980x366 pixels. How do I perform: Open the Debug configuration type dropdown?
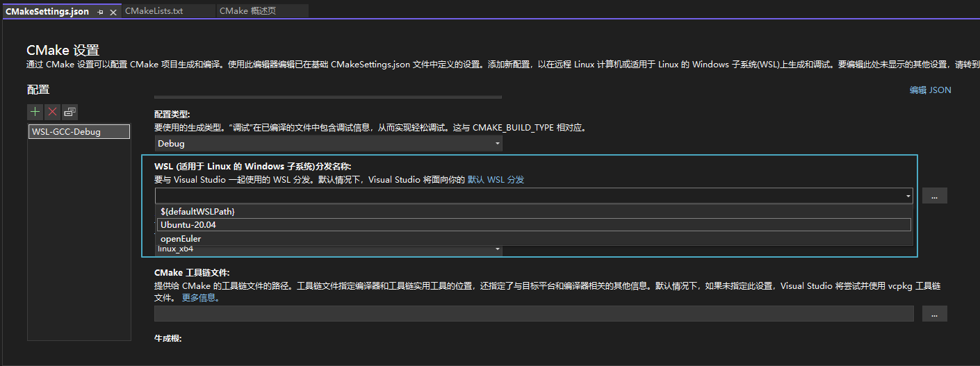click(x=328, y=143)
